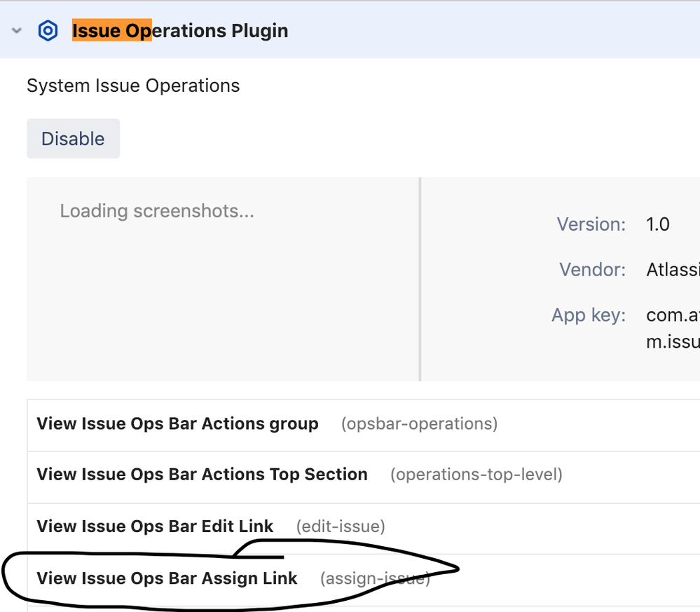This screenshot has height=612, width=700.
Task: Click the Vendor label
Action: pyautogui.click(x=592, y=269)
